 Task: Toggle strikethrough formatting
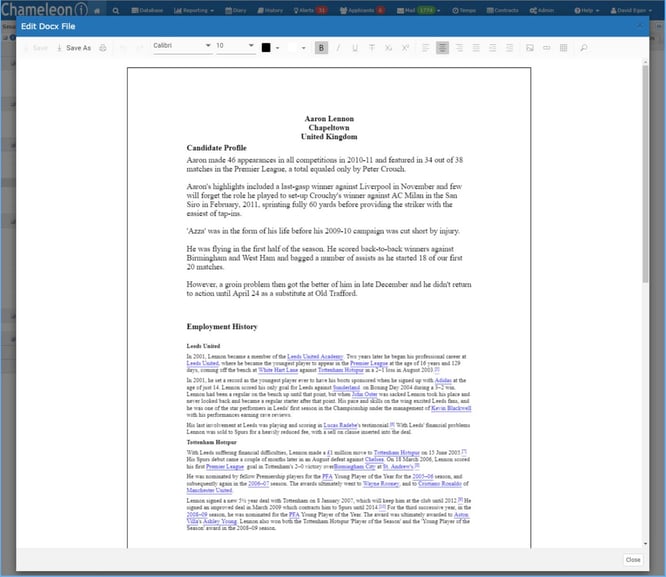click(372, 48)
